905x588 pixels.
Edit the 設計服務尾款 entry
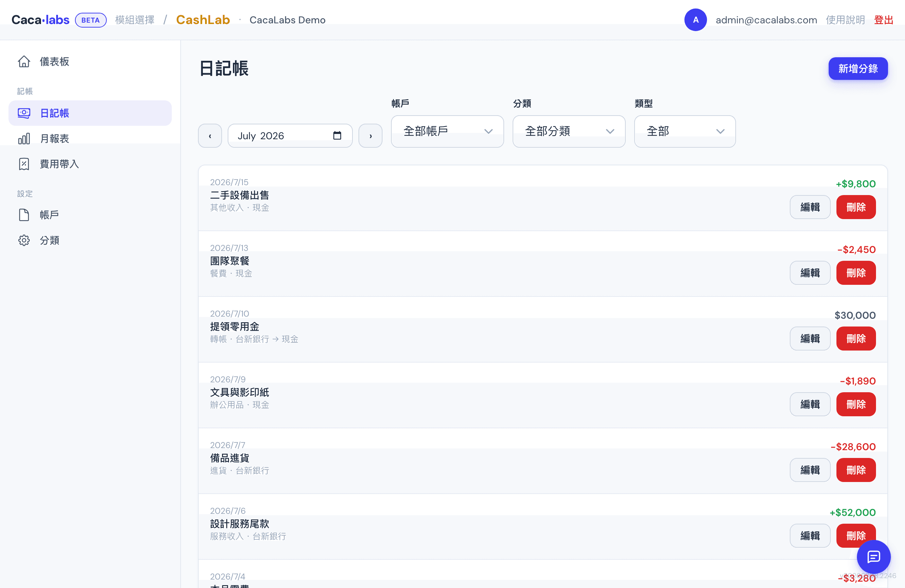pos(810,536)
